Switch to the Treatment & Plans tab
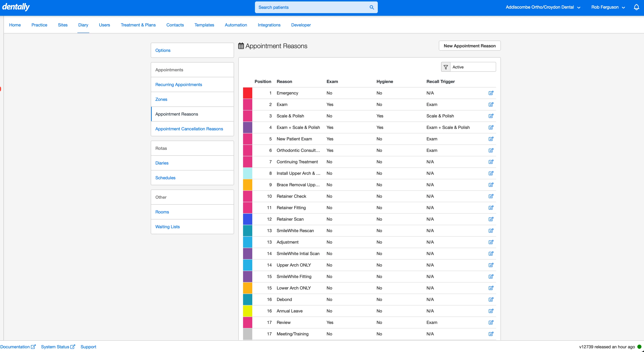The width and height of the screenshot is (644, 352). [x=138, y=25]
